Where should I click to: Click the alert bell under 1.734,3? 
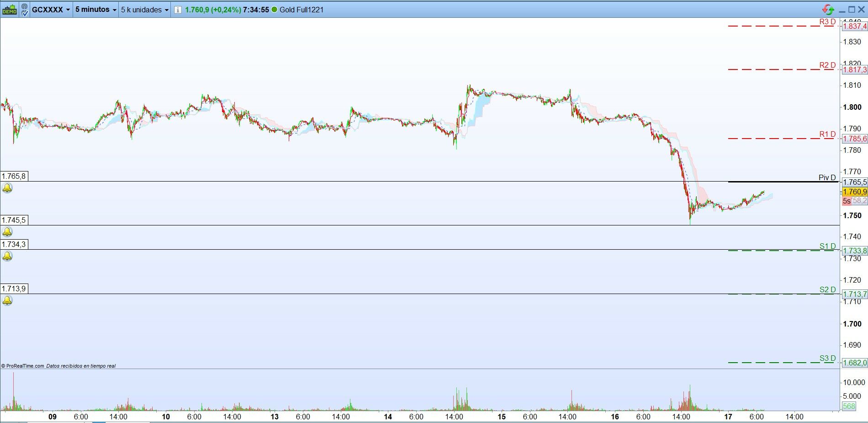[7, 256]
